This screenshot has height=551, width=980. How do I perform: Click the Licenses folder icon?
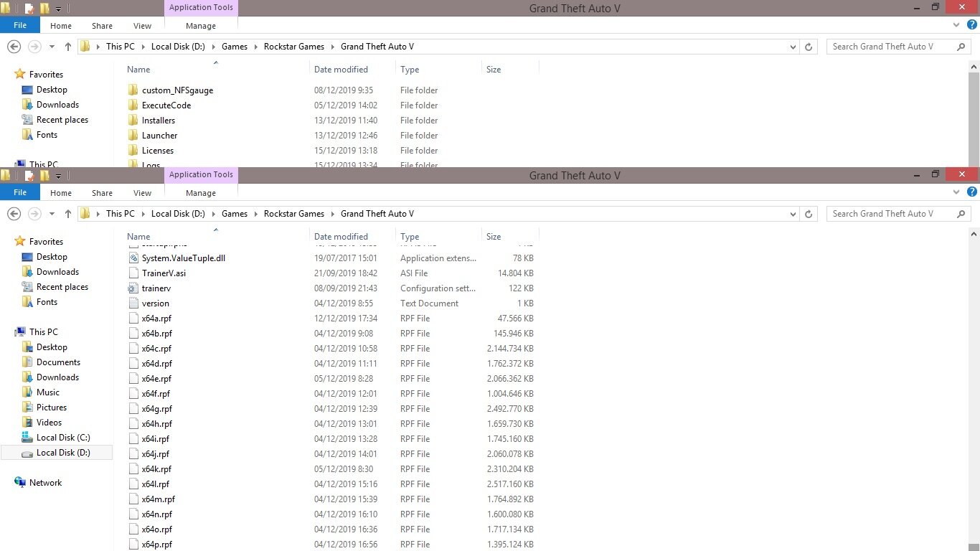(133, 151)
